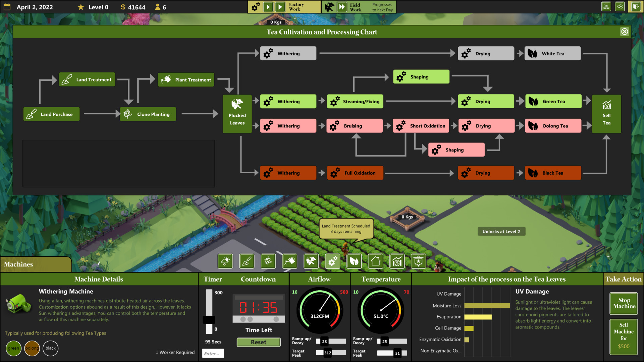Open the house building icon
This screenshot has height=362, width=644.
point(375,261)
